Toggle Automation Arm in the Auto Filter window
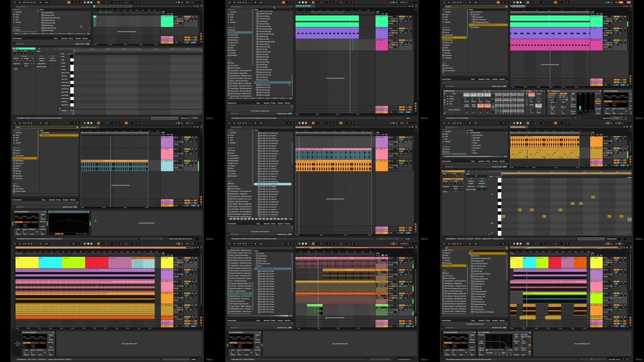The image size is (644, 362). coord(528,243)
